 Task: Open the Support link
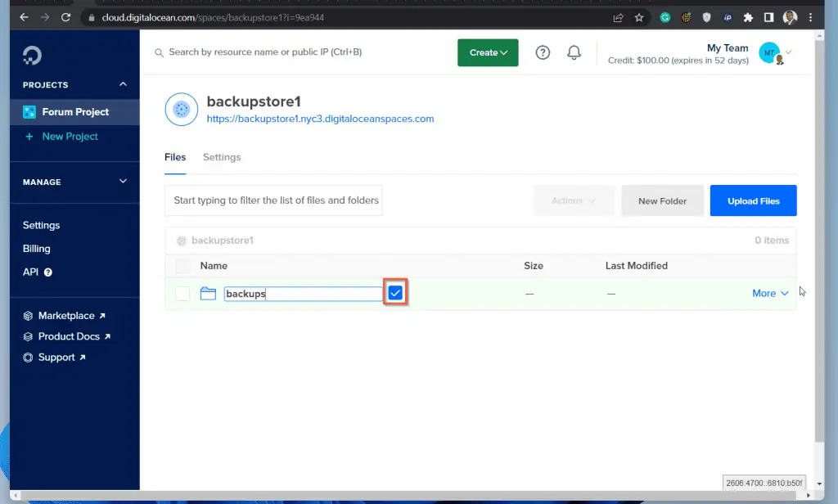click(56, 358)
